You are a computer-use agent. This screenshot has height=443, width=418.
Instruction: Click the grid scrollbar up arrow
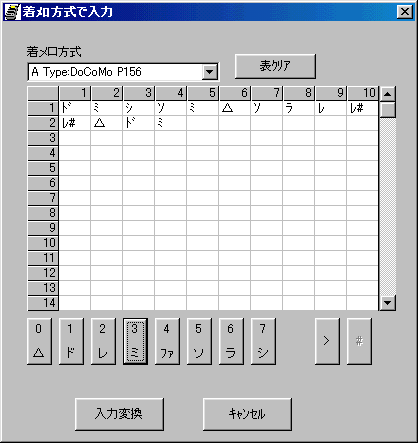tap(387, 94)
